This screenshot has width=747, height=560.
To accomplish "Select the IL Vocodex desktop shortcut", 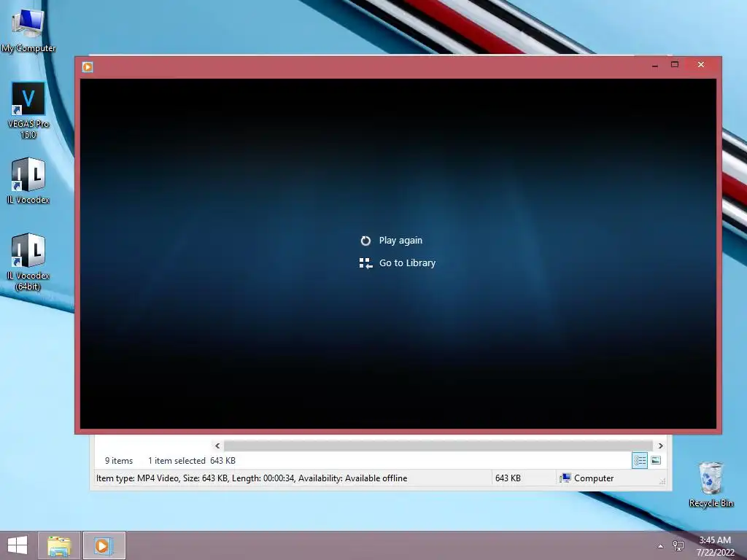I will tap(28, 181).
